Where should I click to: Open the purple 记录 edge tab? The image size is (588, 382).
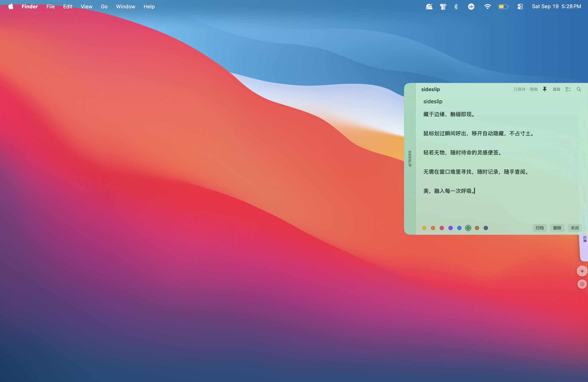tap(584, 248)
